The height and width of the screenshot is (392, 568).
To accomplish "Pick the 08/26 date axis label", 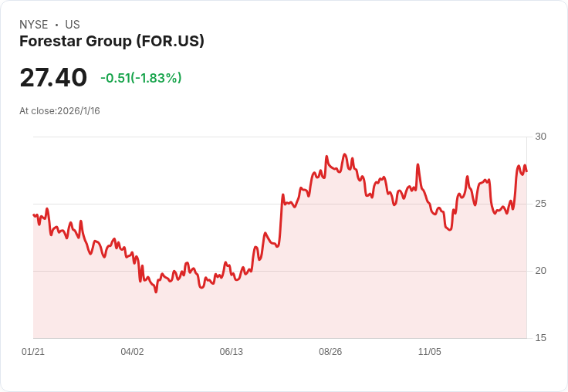I will tap(330, 352).
